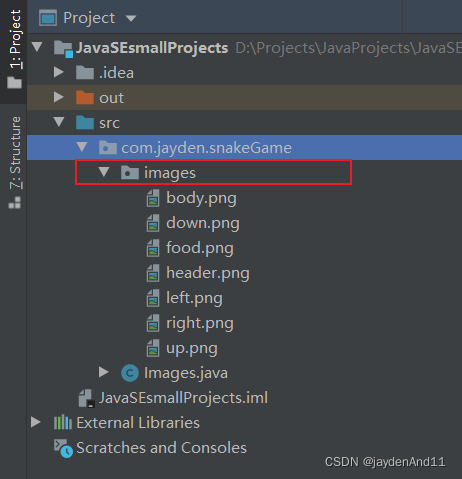The height and width of the screenshot is (479, 462).
Task: Select the JavaSEsmallProjects root name
Action: pos(152,48)
